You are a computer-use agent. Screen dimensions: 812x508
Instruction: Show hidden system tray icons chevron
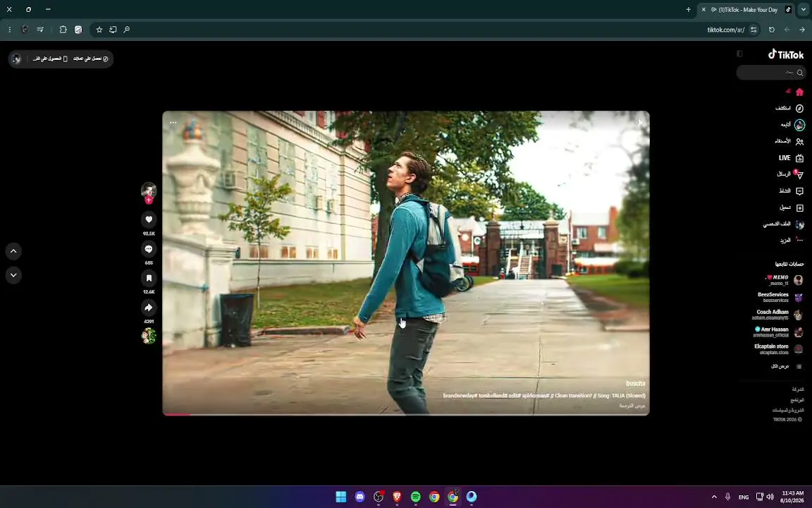(x=714, y=497)
